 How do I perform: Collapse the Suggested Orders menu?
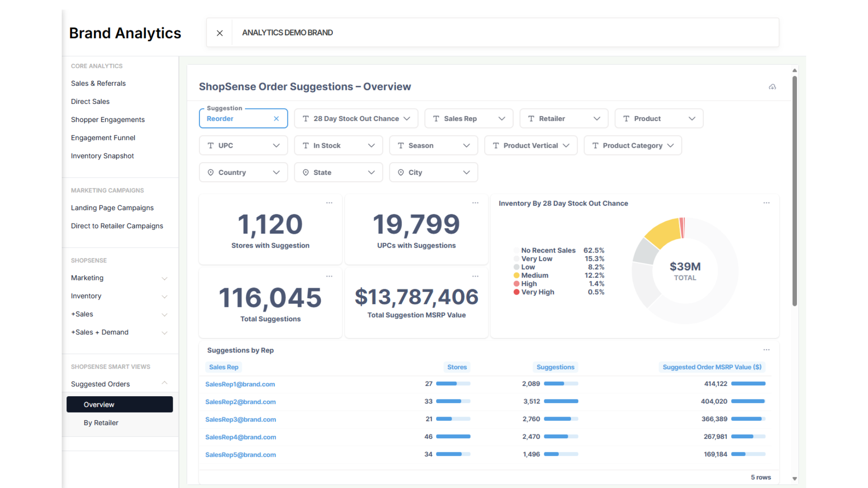click(165, 383)
